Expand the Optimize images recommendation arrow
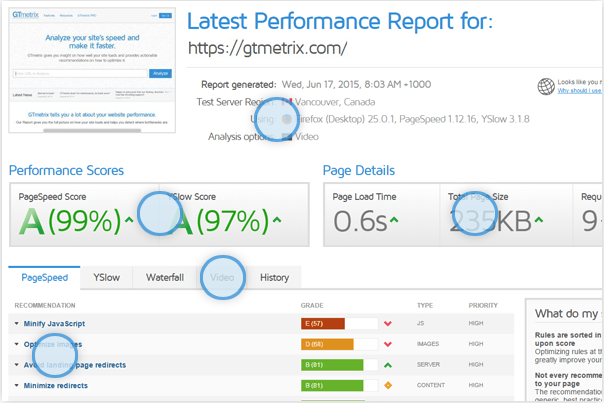 pyautogui.click(x=17, y=344)
